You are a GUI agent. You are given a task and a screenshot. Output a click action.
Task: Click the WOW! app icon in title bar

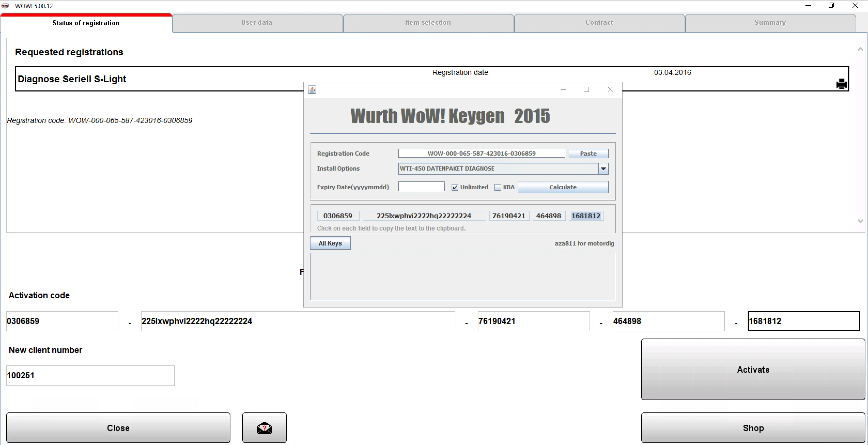click(x=6, y=6)
